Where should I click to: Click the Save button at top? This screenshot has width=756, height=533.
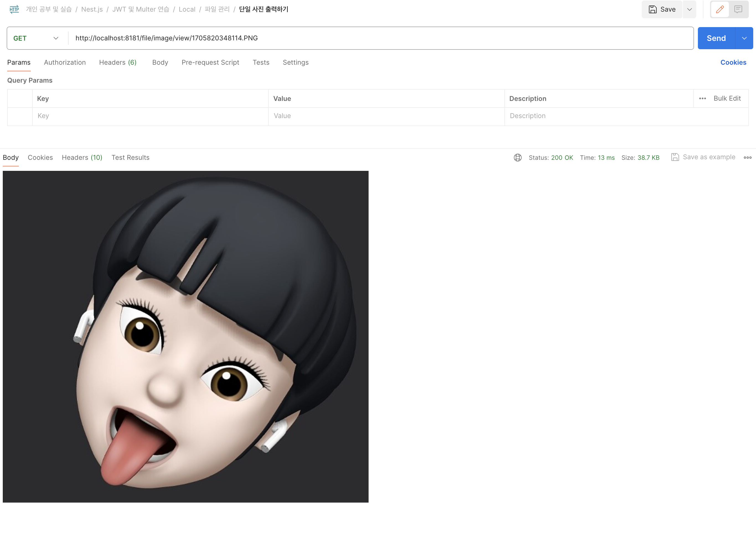(662, 9)
